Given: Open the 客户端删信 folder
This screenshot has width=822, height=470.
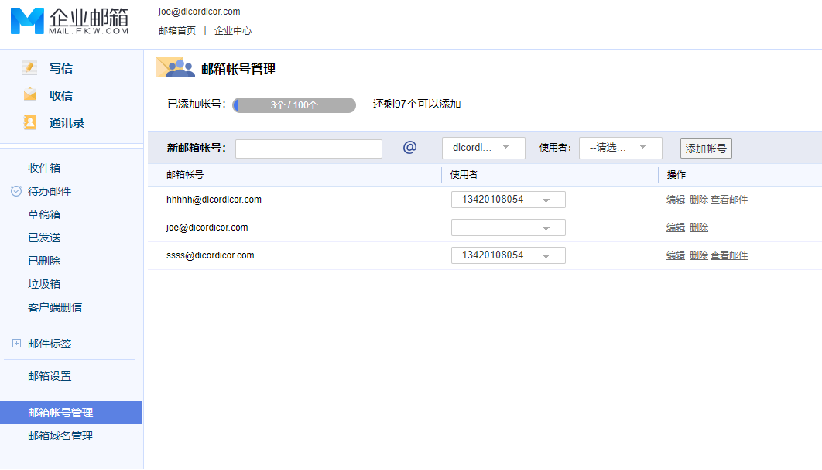Looking at the screenshot, I should (x=55, y=308).
